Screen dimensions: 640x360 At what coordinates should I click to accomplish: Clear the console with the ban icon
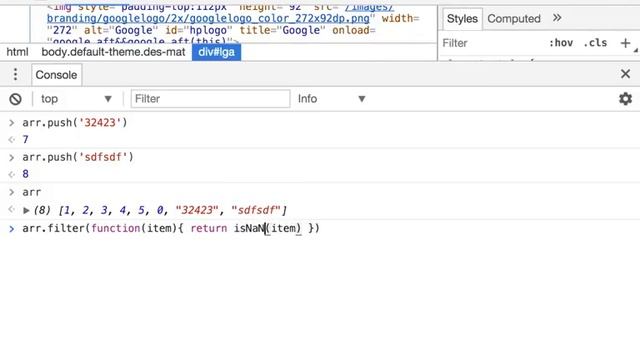pos(16,99)
